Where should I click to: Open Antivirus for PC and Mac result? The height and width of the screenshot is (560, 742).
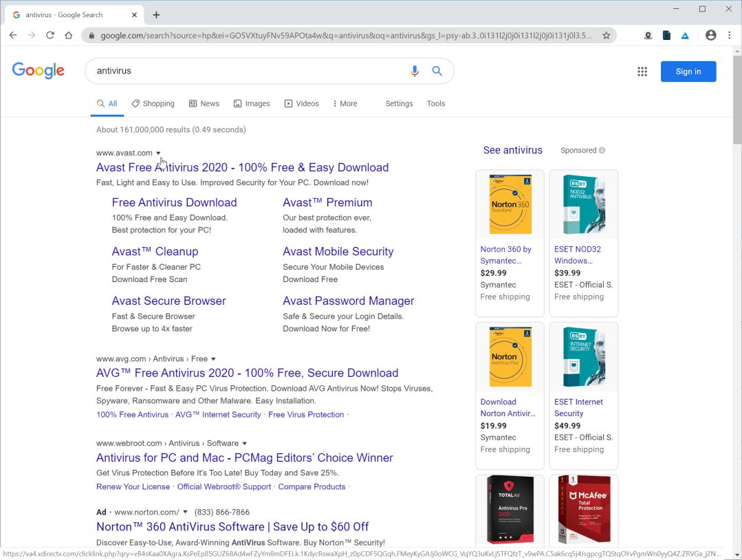[244, 457]
